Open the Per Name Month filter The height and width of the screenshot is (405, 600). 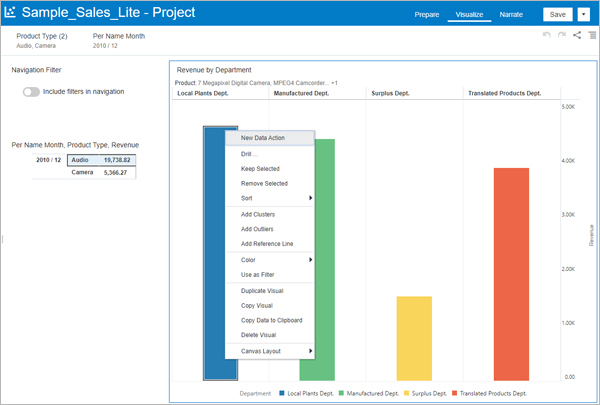119,40
